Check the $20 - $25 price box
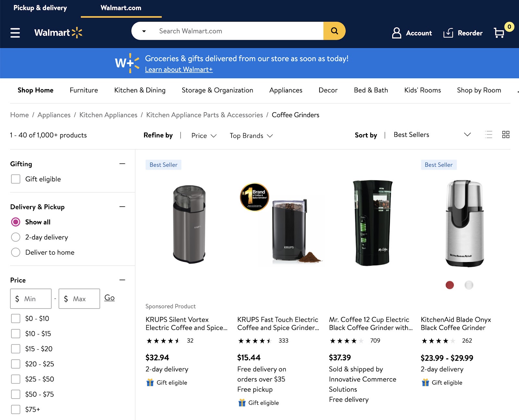This screenshot has height=420, width=519. [16, 364]
